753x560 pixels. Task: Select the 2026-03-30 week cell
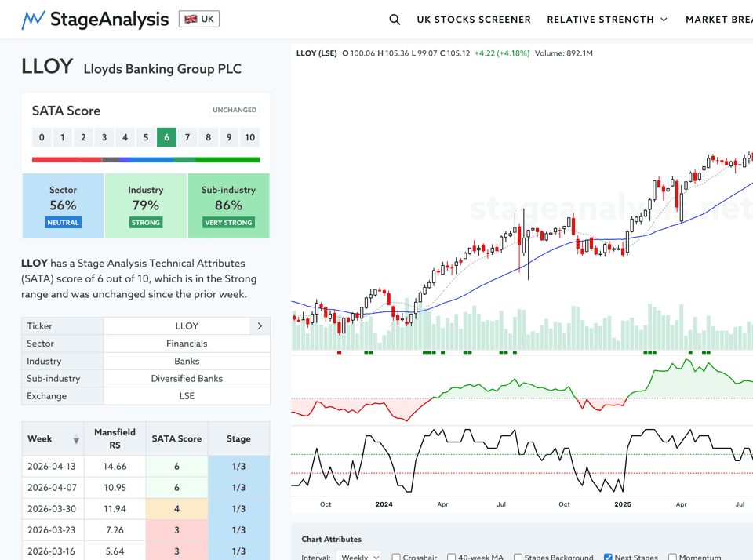pos(52,508)
